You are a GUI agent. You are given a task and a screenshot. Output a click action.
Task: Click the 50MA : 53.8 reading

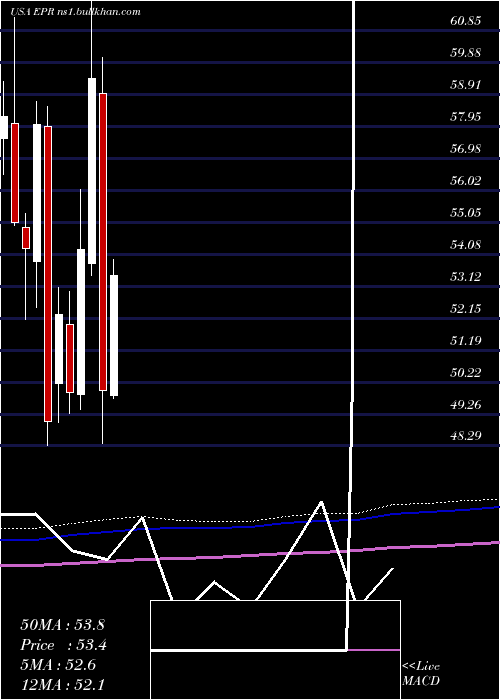62,625
